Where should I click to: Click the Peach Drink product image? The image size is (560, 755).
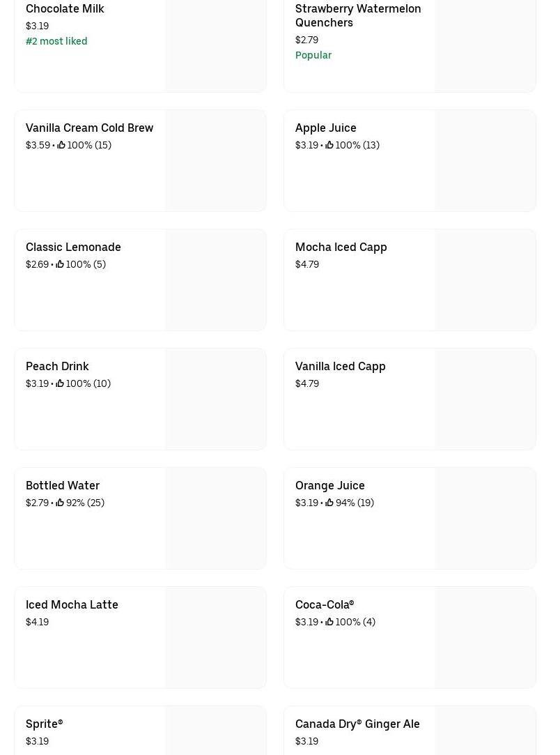coord(216,399)
